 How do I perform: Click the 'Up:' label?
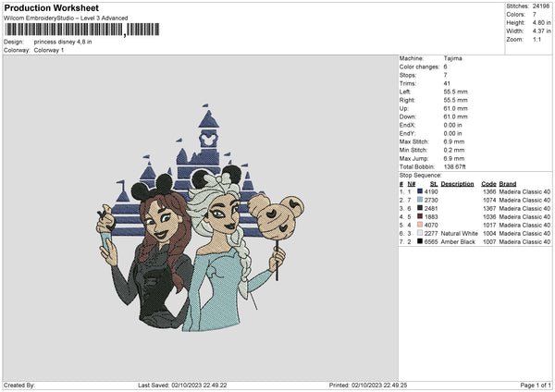tap(404, 108)
